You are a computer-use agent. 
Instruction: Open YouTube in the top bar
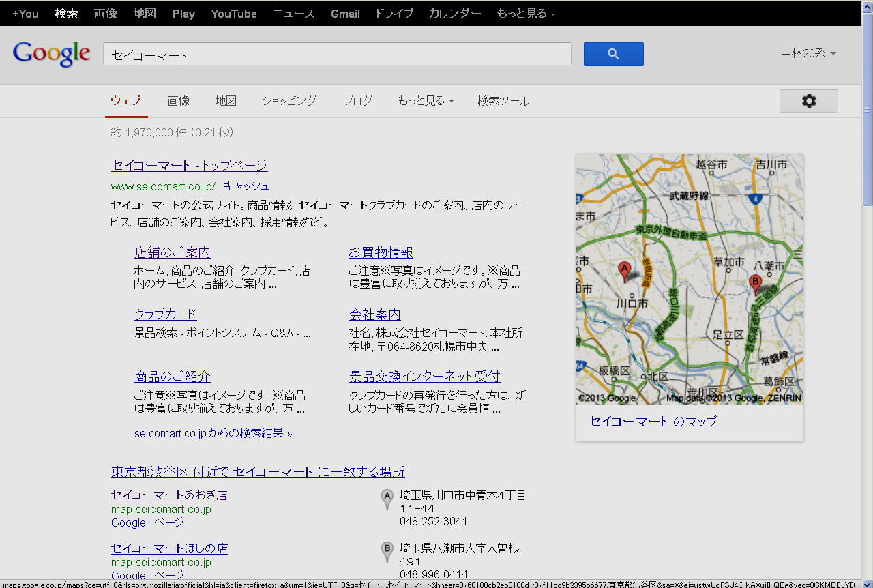point(234,14)
